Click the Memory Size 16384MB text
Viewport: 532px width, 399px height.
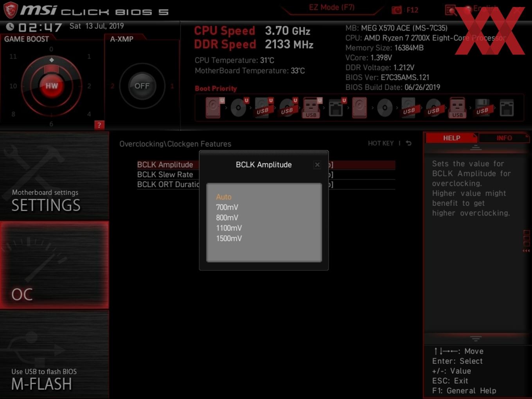pos(385,48)
